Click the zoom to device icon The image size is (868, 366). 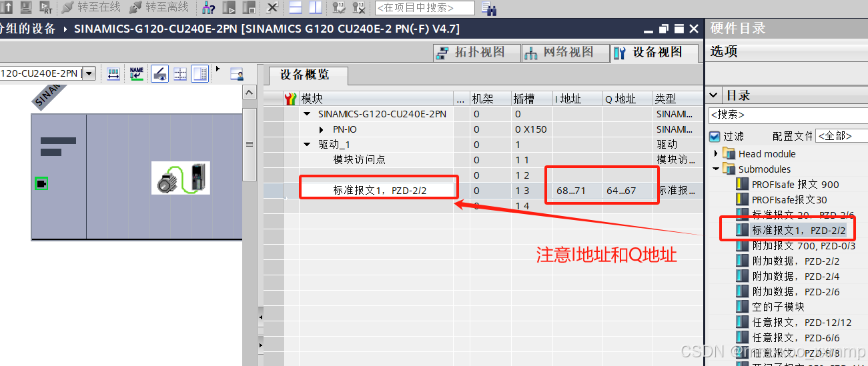[236, 73]
